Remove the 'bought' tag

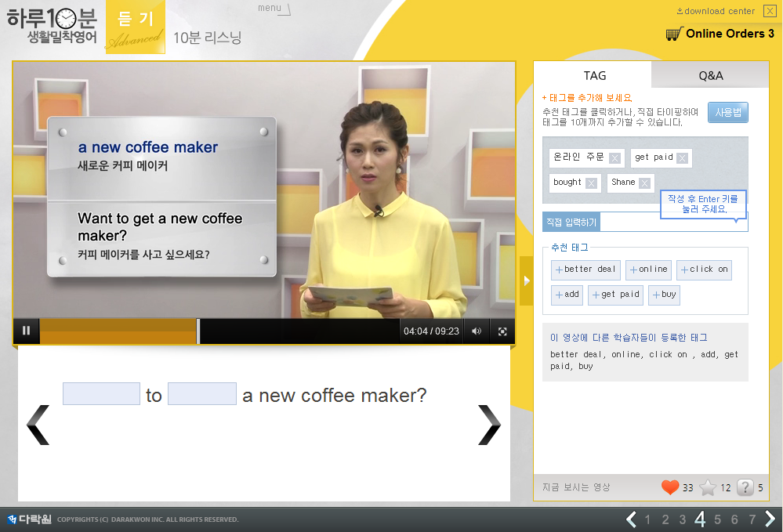click(x=591, y=183)
